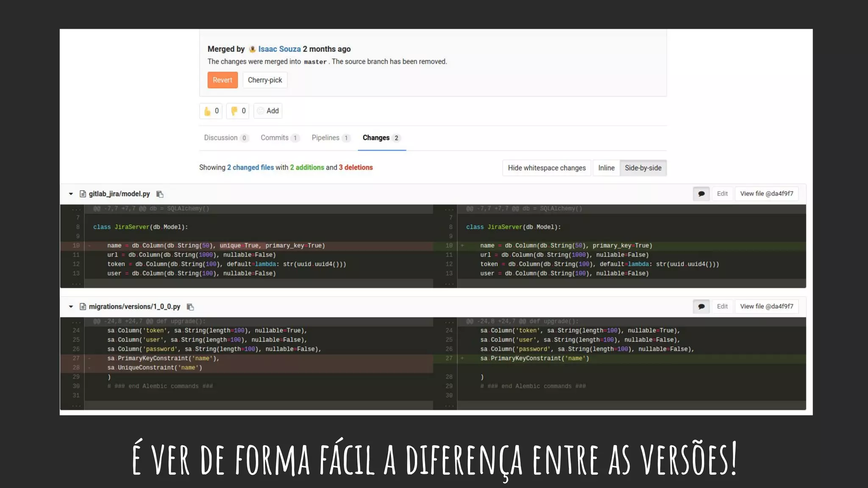
Task: Collapse the gitlab_jira/model.py diff
Action: tap(71, 194)
